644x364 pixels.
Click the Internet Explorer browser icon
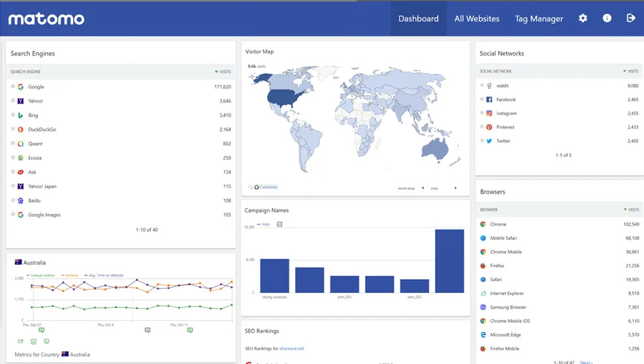[483, 294]
